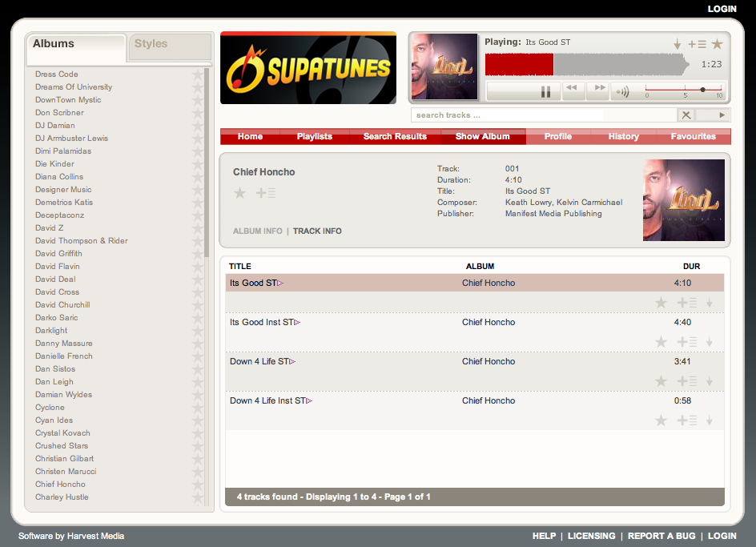
Task: Open the Show Album tab
Action: (x=483, y=136)
